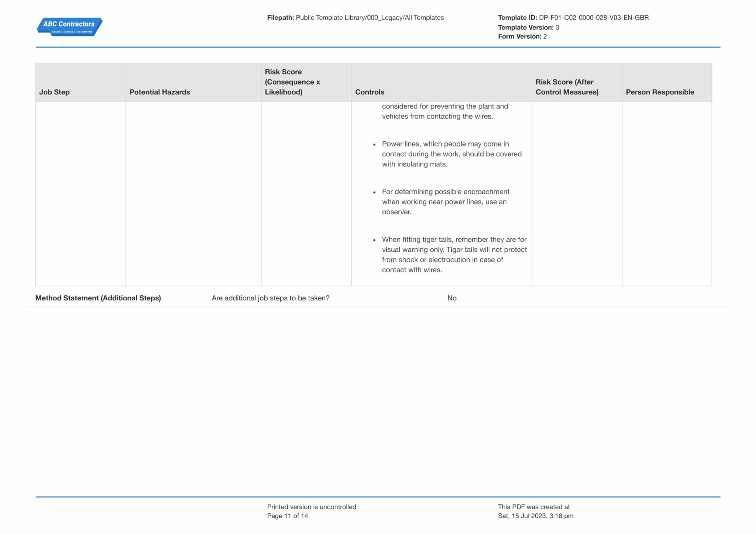The image size is (756, 534).
Task: Select the Method Statement Additional Steps label
Action: pyautogui.click(x=98, y=298)
